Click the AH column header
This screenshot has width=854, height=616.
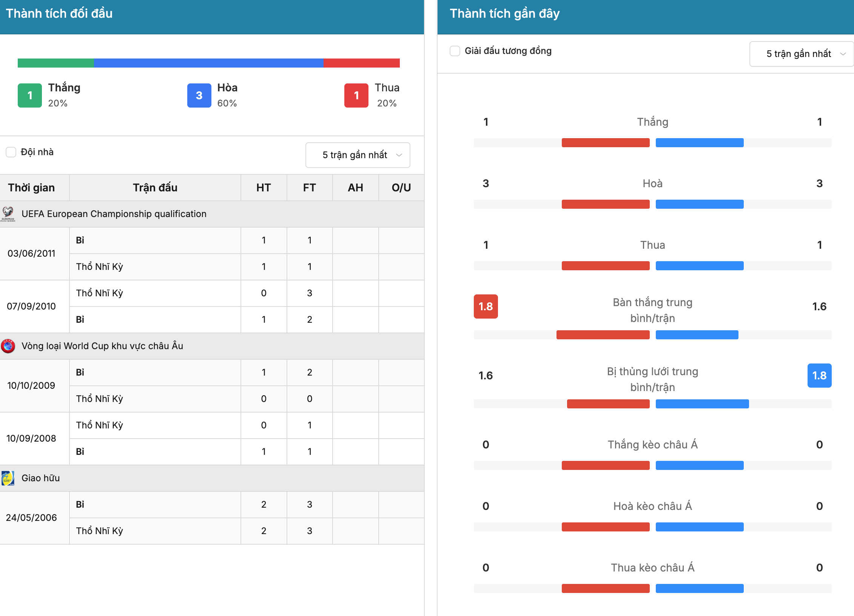click(356, 188)
